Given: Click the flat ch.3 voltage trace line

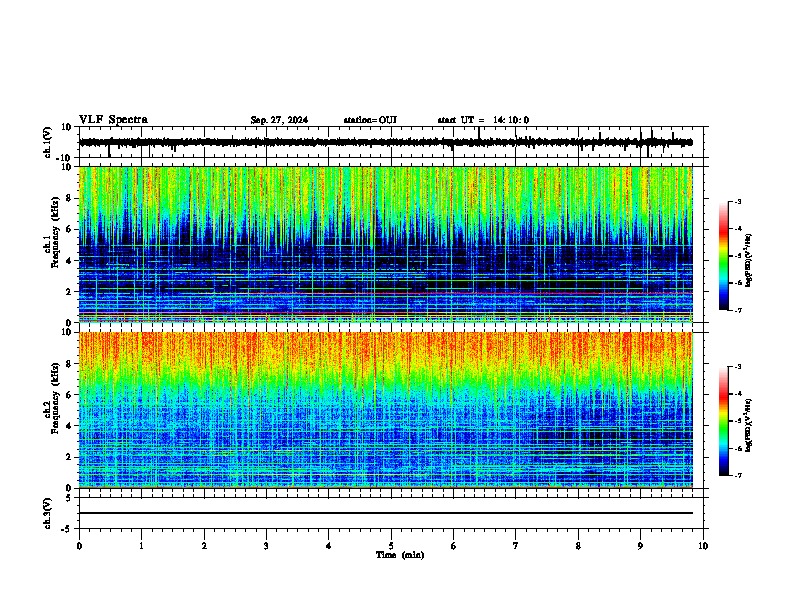Looking at the screenshot, I should click(x=386, y=513).
